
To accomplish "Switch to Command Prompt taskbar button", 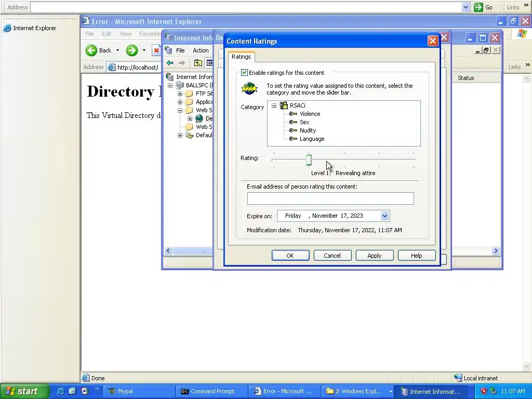I will pyautogui.click(x=212, y=391).
